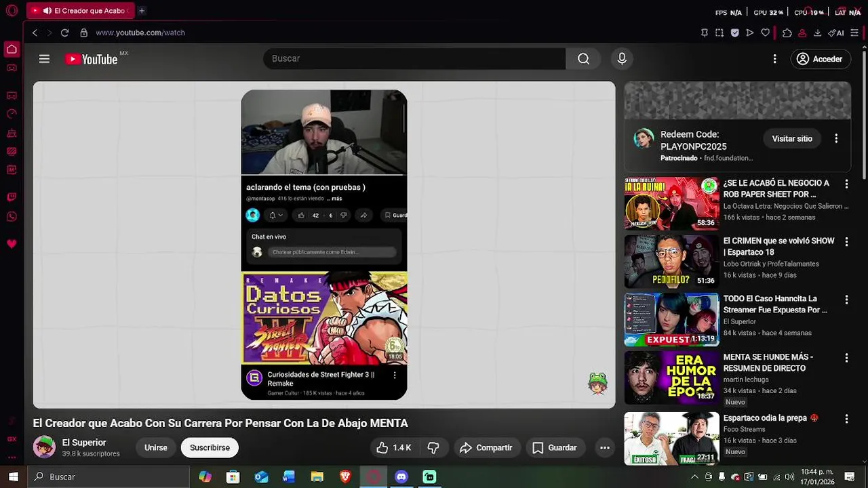
Task: Open the ROB PAPER SHEET video thumbnail
Action: click(x=671, y=203)
